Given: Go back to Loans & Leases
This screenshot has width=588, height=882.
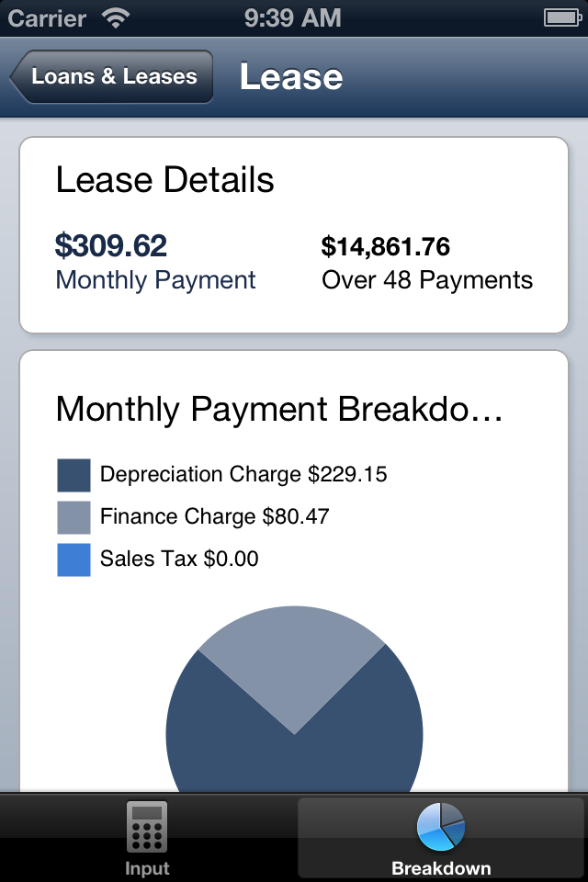Looking at the screenshot, I should 111,76.
